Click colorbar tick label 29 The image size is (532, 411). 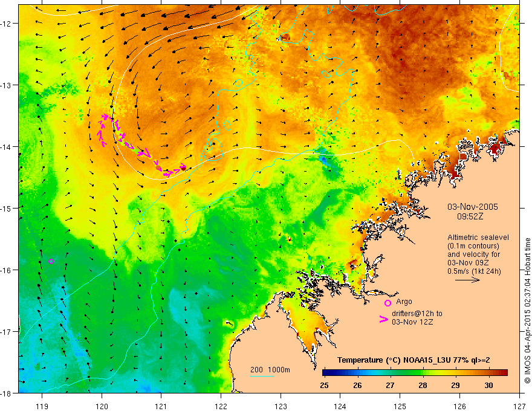pos(456,386)
